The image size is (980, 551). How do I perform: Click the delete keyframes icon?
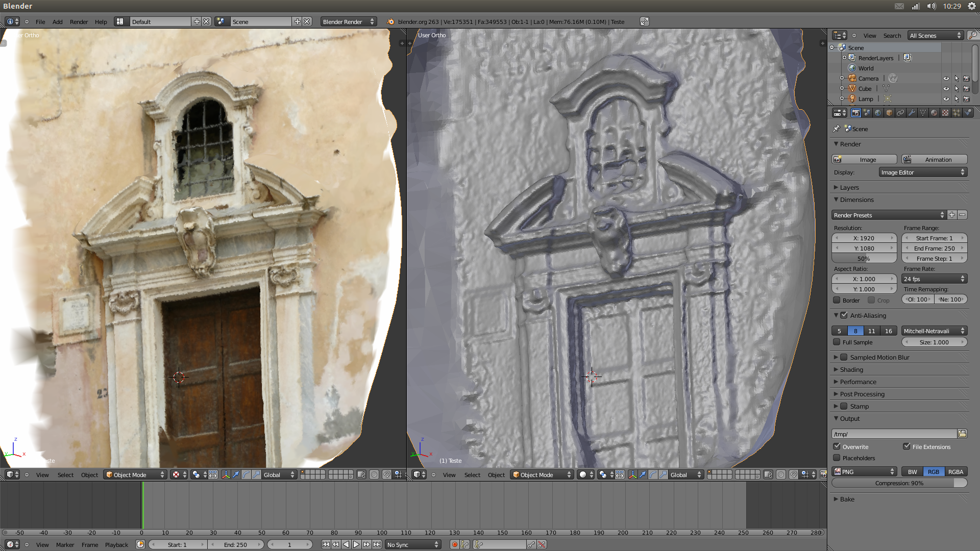click(542, 544)
